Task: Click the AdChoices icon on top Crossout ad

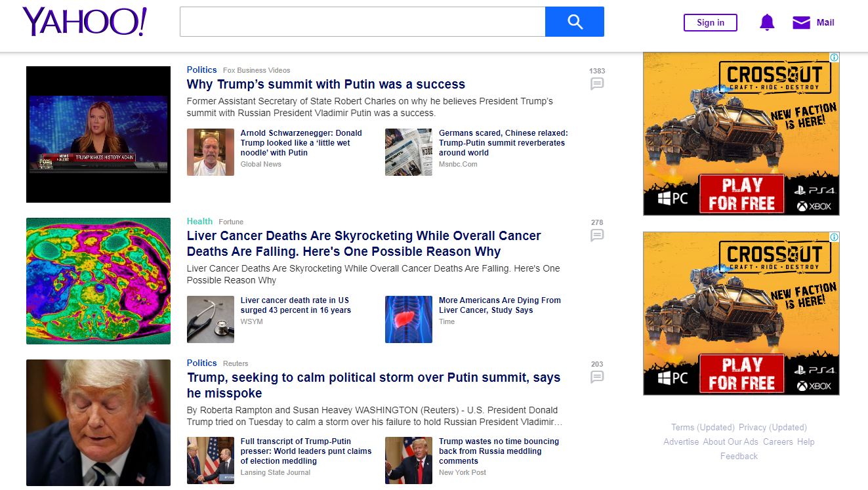Action: 834,58
